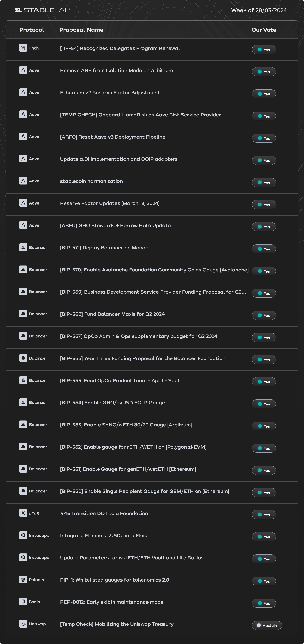Click the Our Vote column header
The image size is (304, 644).
[x=264, y=30]
